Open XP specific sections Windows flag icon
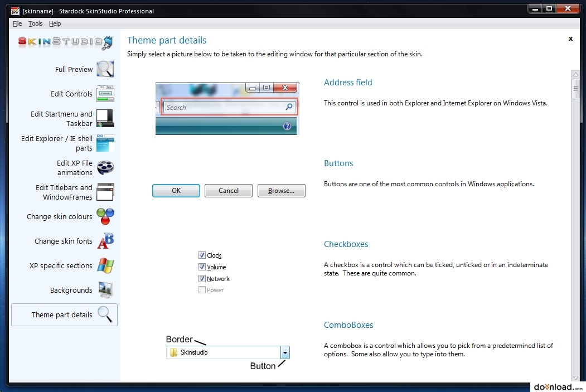The width and height of the screenshot is (586, 392). (105, 265)
